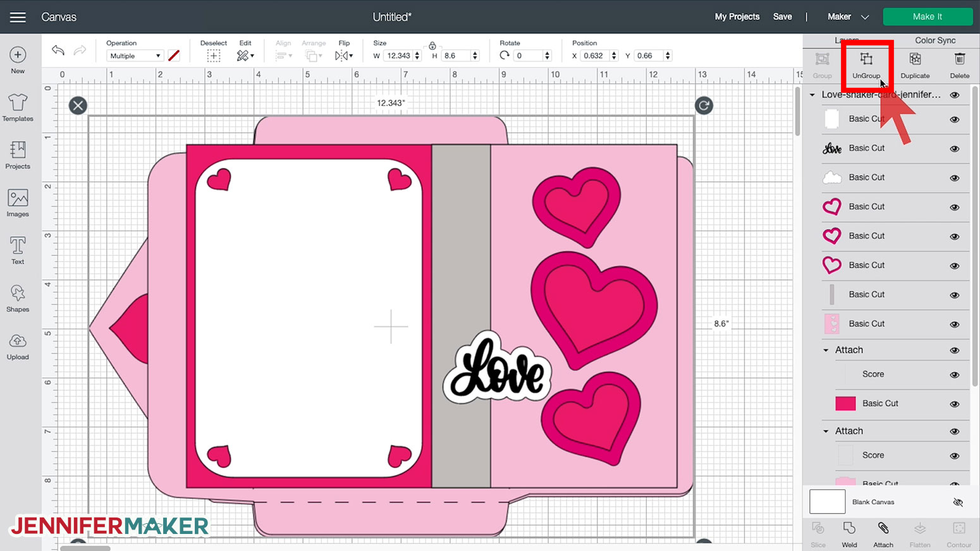Save the project
980x551 pixels.
pos(782,17)
